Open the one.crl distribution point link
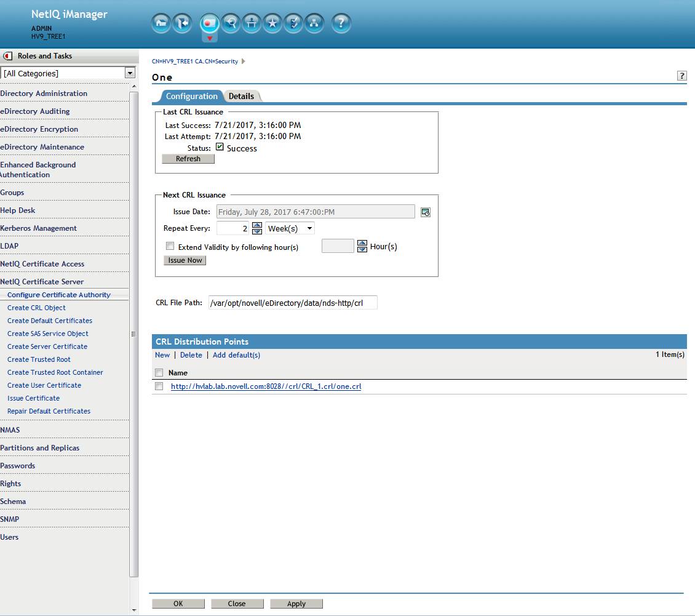 click(x=266, y=386)
